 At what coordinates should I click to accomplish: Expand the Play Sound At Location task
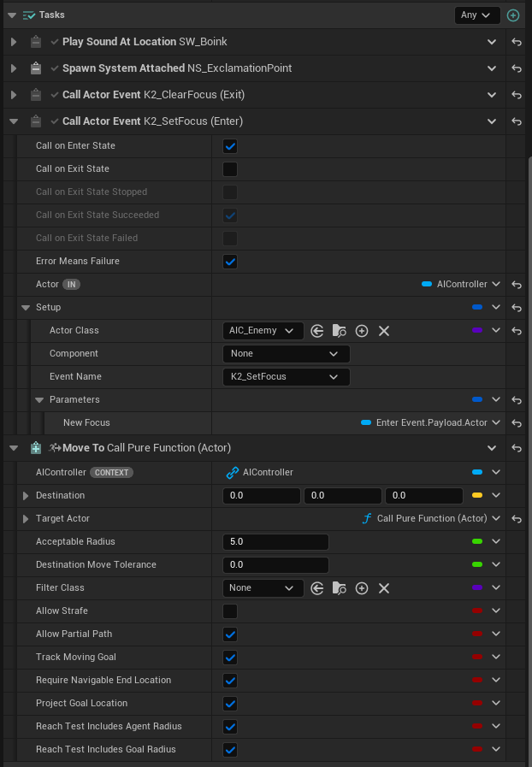pyautogui.click(x=14, y=42)
